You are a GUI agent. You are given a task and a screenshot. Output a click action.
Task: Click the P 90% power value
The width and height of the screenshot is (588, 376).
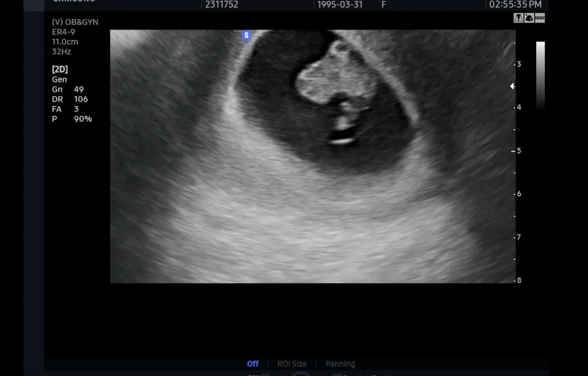point(72,119)
